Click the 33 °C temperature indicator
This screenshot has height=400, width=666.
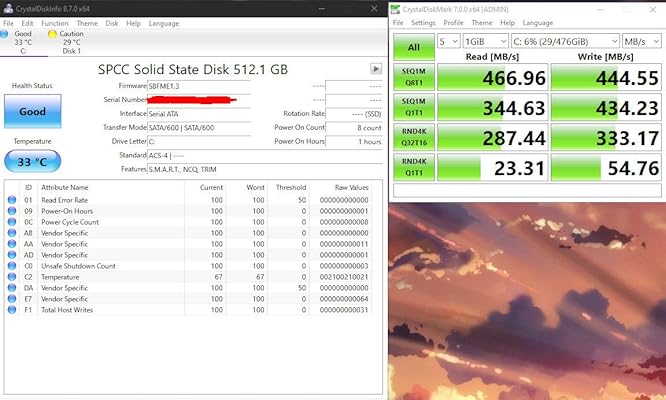point(33,162)
